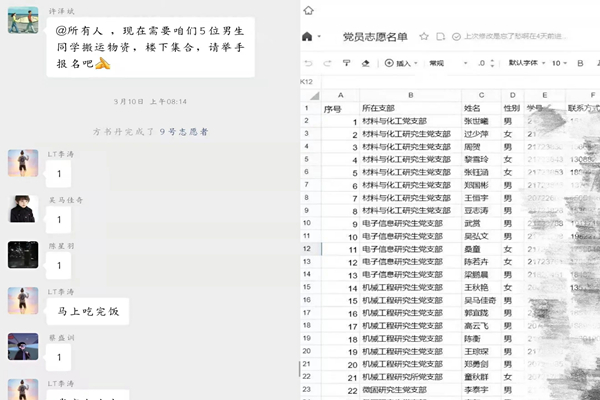Star the 党员志愿名单 document
Viewport: 600px width, 400px height.
coord(425,36)
